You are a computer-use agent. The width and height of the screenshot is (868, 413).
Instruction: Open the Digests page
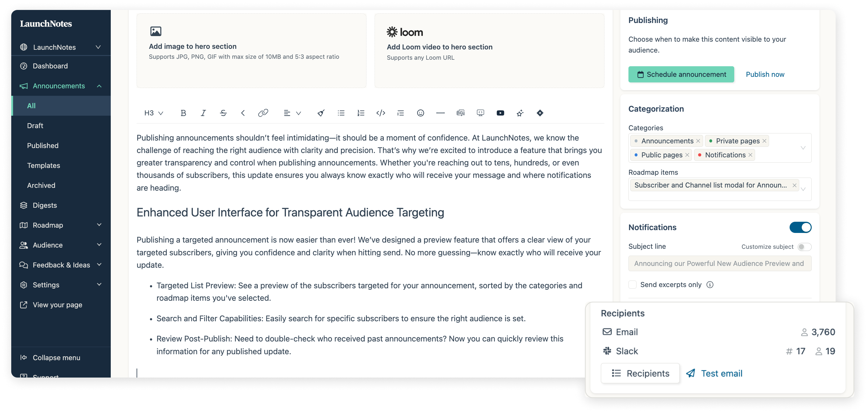pyautogui.click(x=61, y=205)
